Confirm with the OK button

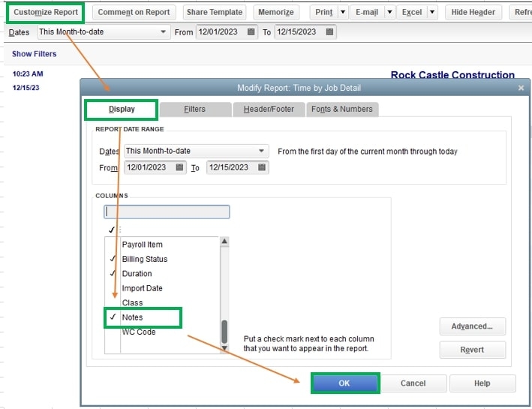(344, 383)
